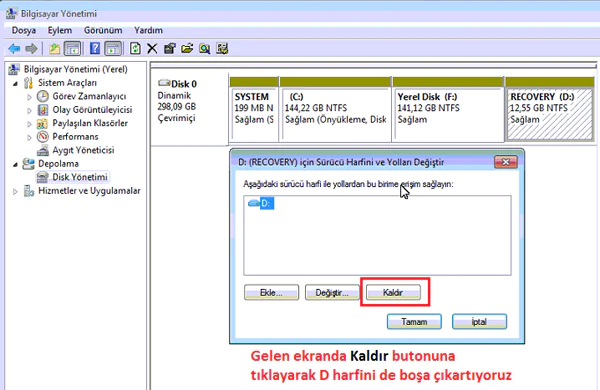This screenshot has width=600, height=390.
Task: Select Olay Görüntüleyicisi in the tree
Action: (x=92, y=110)
